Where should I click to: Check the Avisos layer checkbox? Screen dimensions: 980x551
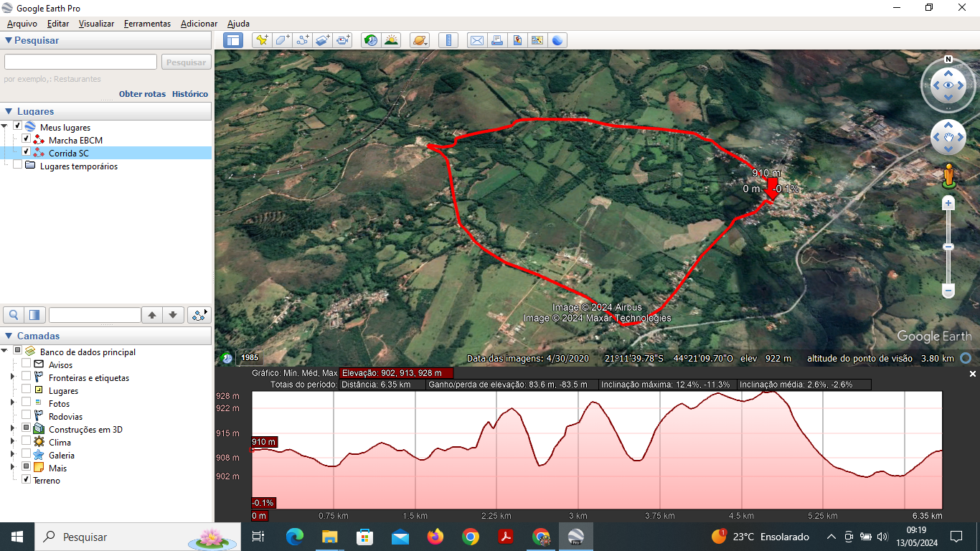tap(26, 364)
